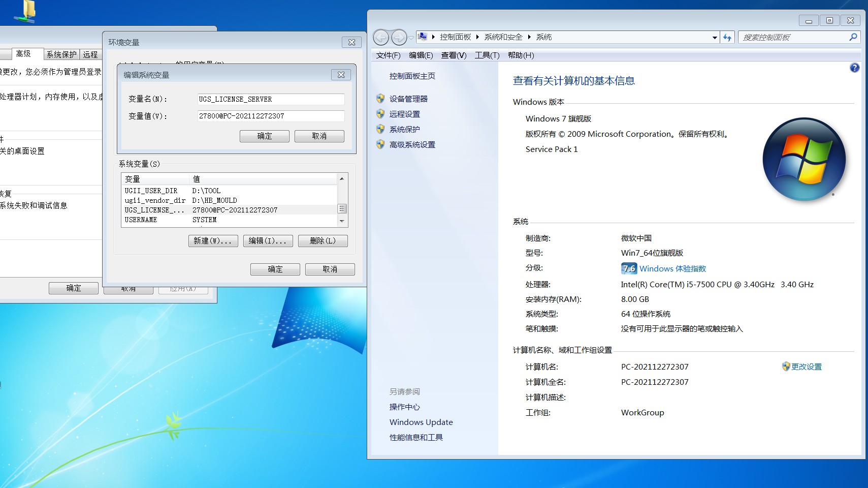
Task: Click the 变量值 input field
Action: (271, 116)
